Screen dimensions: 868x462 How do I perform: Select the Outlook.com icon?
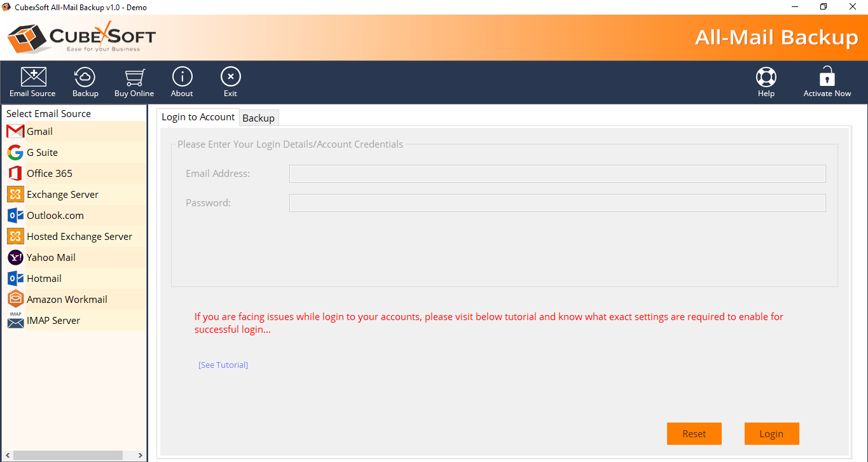15,216
